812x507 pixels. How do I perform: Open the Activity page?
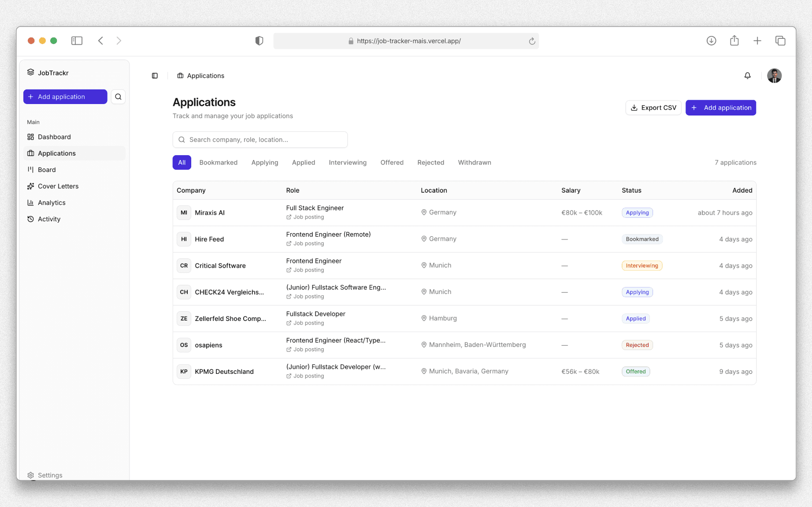pos(74,219)
